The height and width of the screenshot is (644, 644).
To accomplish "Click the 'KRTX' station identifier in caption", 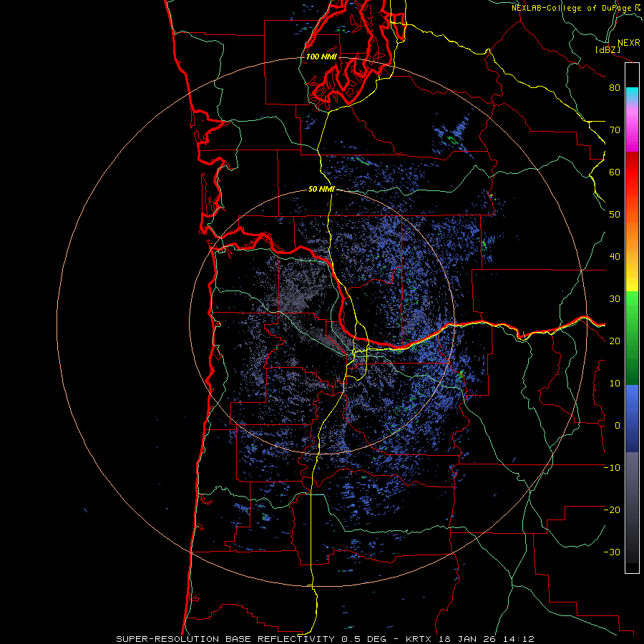I will [419, 639].
